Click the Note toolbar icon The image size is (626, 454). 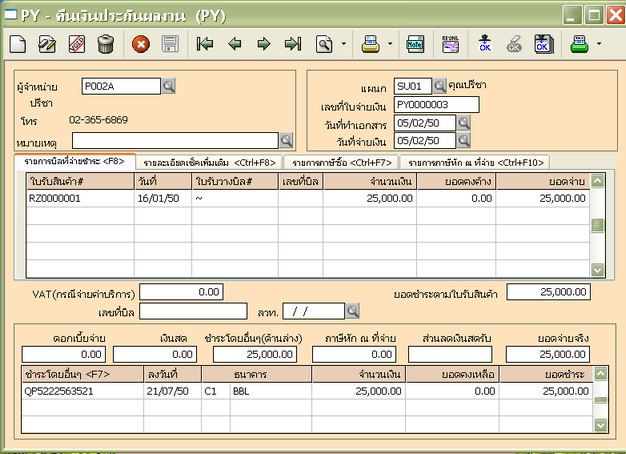click(415, 44)
